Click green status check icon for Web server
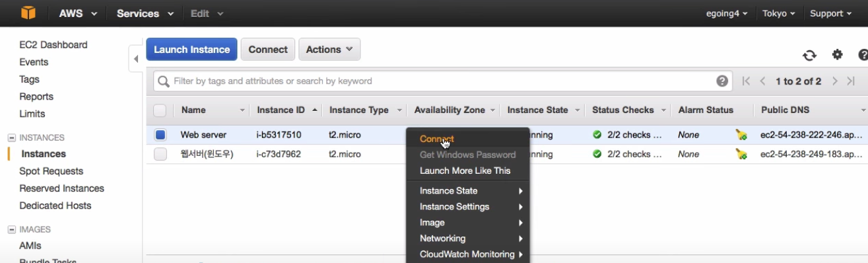Screen dimensions: 868x263 [597, 135]
